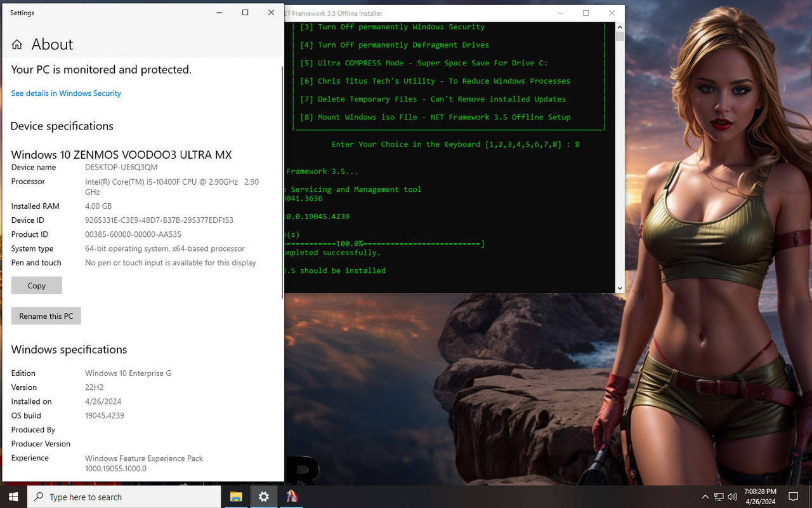Screen dimensions: 812x508
Task: Click the Settings page vertical scrollbar
Action: [282, 181]
